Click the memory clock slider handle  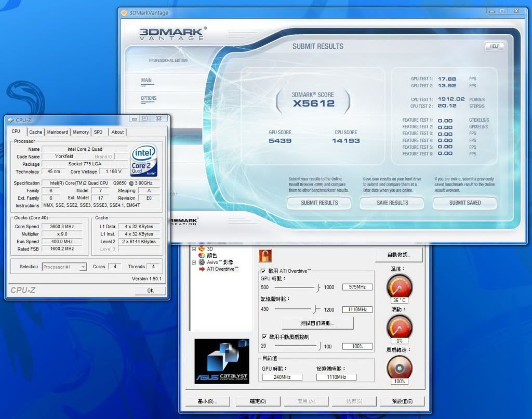[x=315, y=309]
